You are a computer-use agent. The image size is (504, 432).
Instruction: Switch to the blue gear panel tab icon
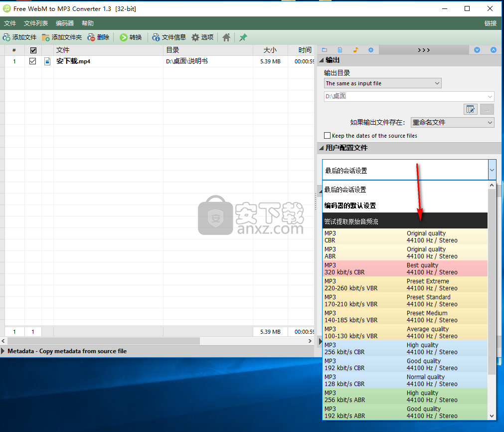click(371, 50)
